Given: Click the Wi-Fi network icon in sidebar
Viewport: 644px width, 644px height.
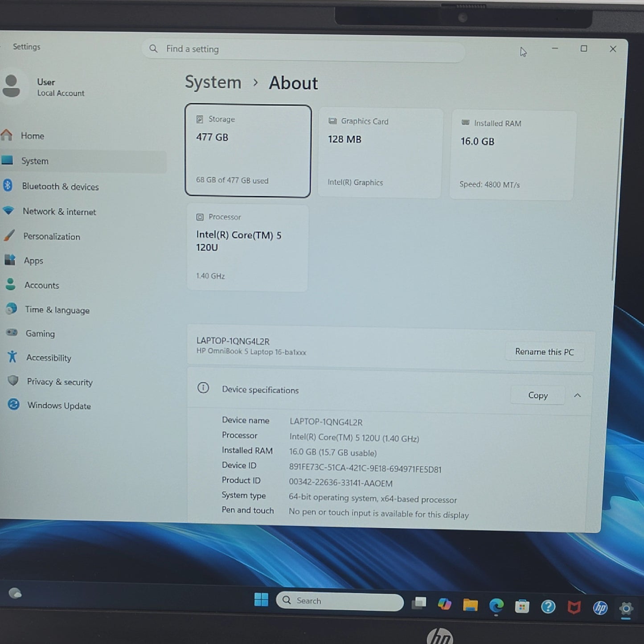Looking at the screenshot, I should point(8,210).
